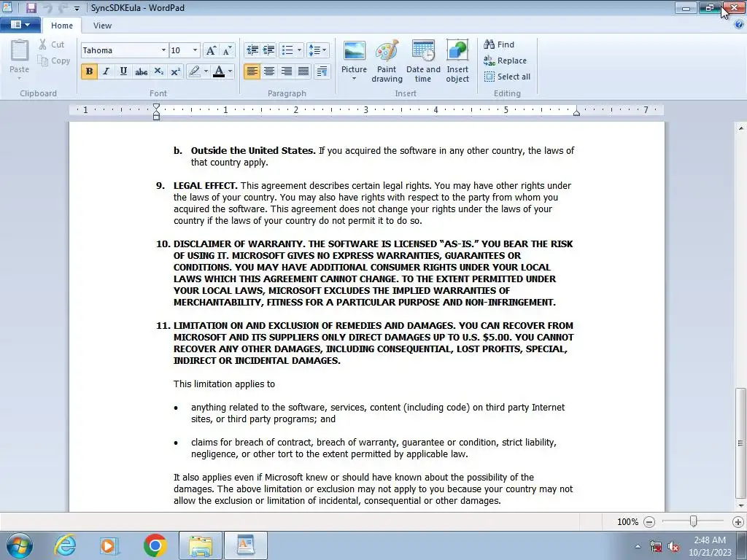Switch to the View tab

pyautogui.click(x=102, y=26)
